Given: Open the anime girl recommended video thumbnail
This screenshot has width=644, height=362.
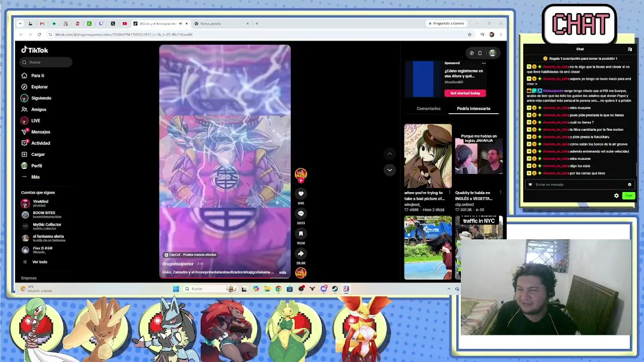Looking at the screenshot, I should click(428, 156).
